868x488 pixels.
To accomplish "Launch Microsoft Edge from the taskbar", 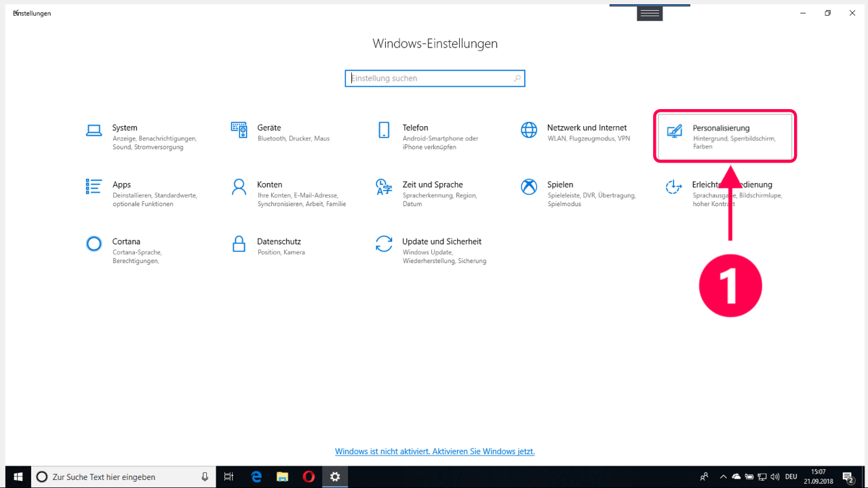I will (x=256, y=477).
